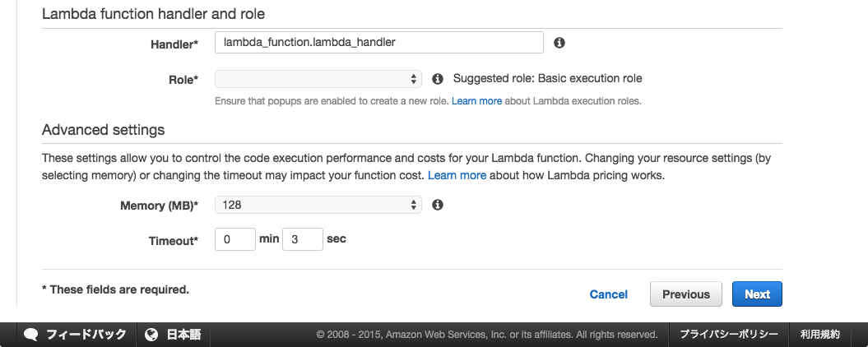The image size is (868, 347).
Task: Open Learn more about Lambda pricing
Action: coord(457,175)
